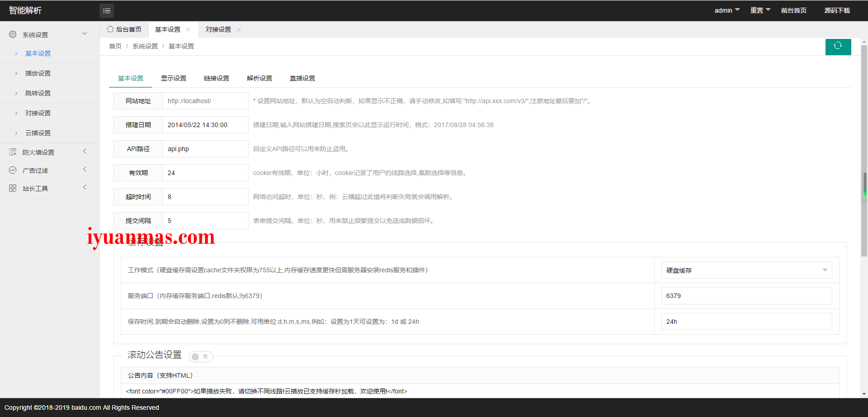Close the 对接设置 page tab
Viewport: 868px width, 417px height.
coord(239,29)
